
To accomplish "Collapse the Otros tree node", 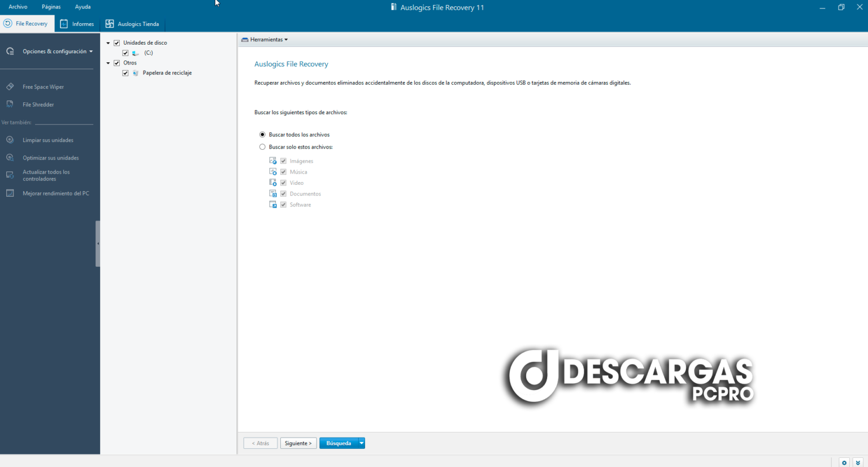I will (x=108, y=63).
